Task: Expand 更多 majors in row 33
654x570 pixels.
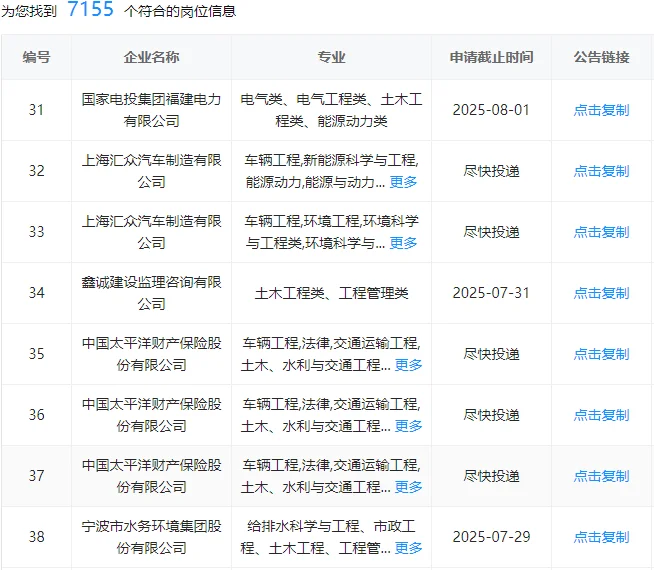Action: [x=403, y=243]
